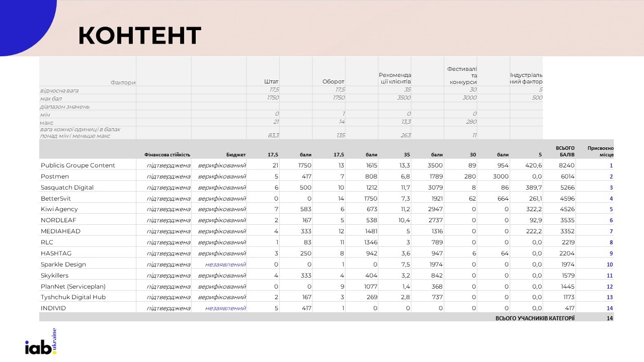Select the total score 8240 cell
The image size is (644, 362).
(x=567, y=165)
